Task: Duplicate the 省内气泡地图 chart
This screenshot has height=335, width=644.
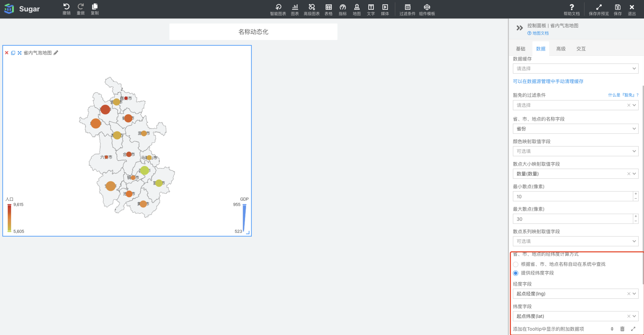Action: point(13,53)
